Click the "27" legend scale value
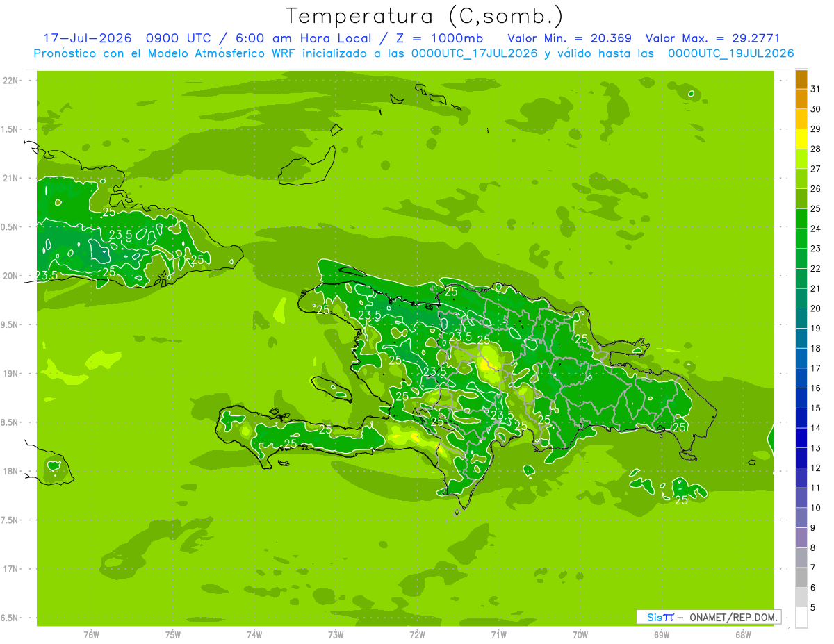Viewport: 834px width, 644px height. 815,169
